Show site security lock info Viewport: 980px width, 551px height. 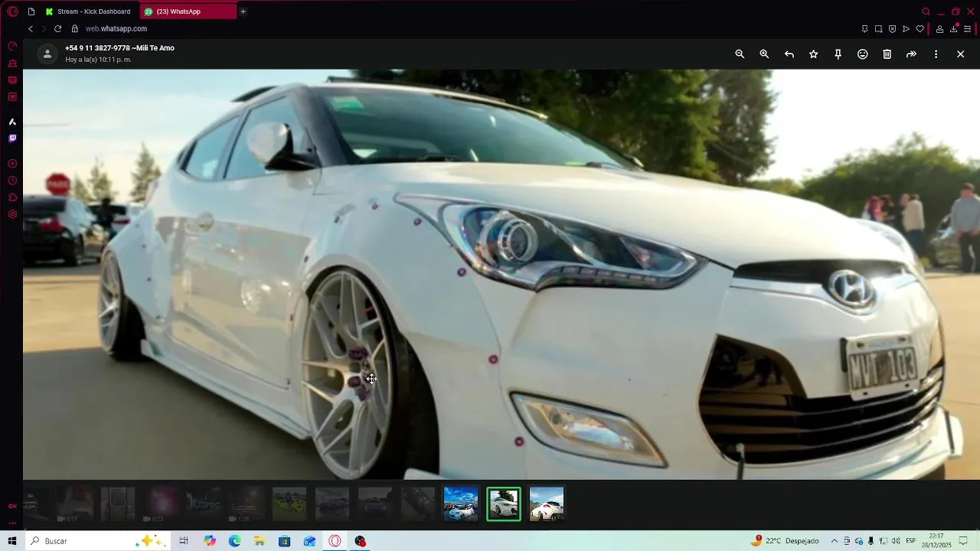tap(75, 29)
